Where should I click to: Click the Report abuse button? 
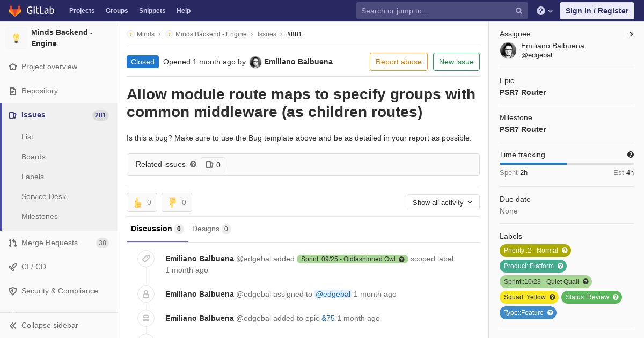(x=399, y=62)
